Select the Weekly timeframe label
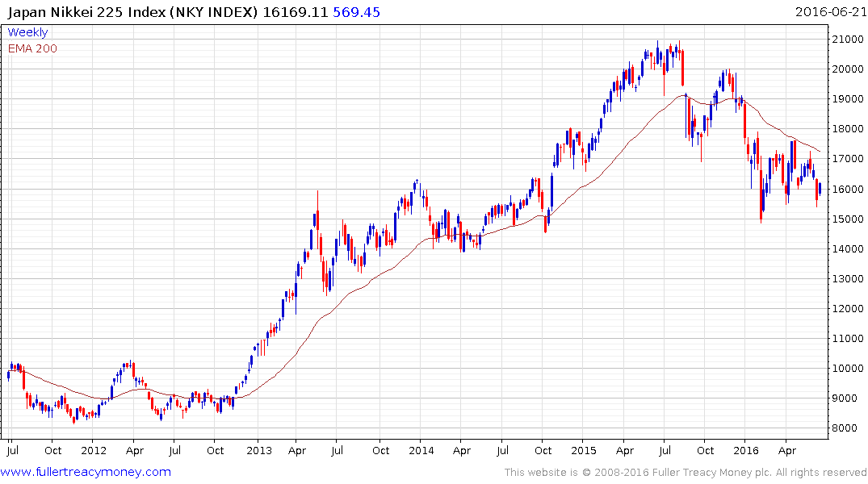Screen dimensions: 868x484 pos(27,32)
